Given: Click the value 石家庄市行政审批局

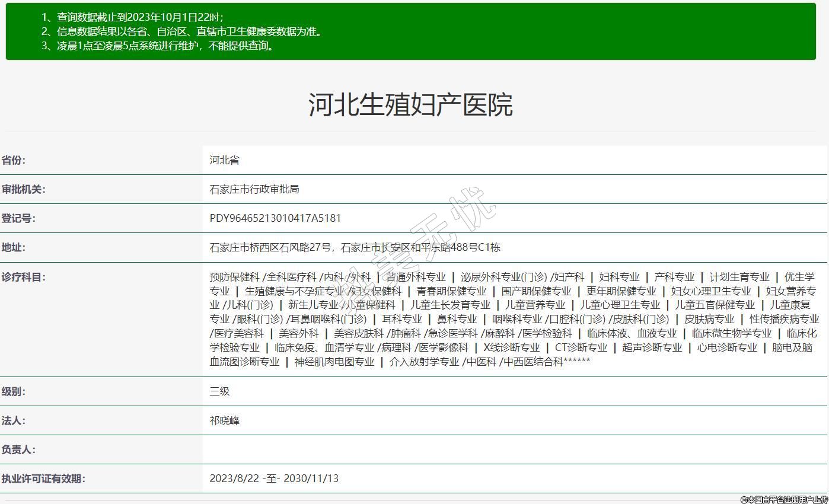Looking at the screenshot, I should (x=254, y=189).
